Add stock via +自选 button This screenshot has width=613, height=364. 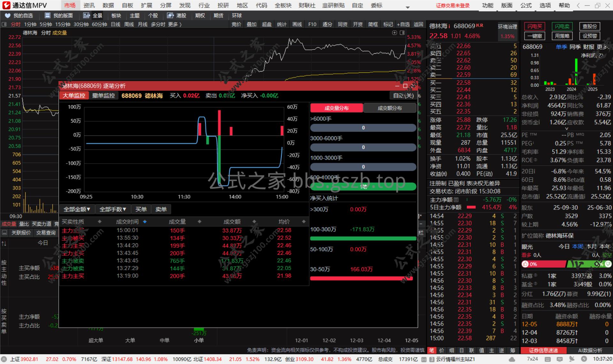point(403,24)
